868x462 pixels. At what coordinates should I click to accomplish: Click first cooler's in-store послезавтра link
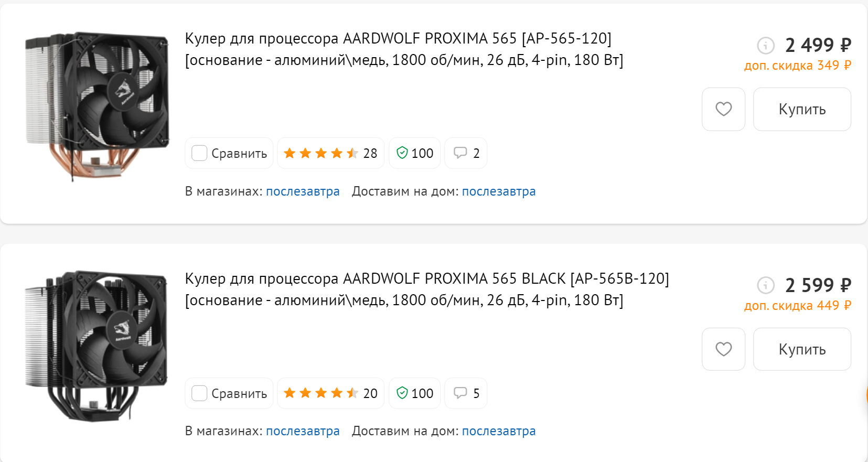[x=303, y=191]
